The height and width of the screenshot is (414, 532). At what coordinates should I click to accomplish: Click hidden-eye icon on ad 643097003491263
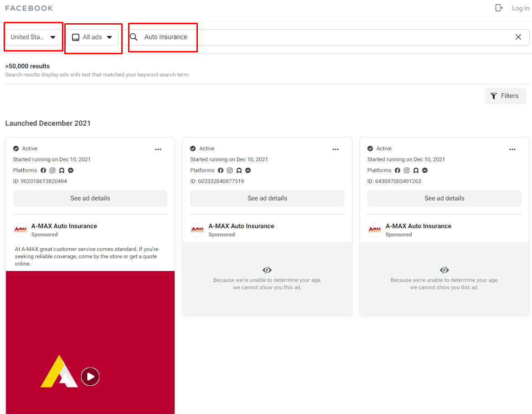coord(444,270)
